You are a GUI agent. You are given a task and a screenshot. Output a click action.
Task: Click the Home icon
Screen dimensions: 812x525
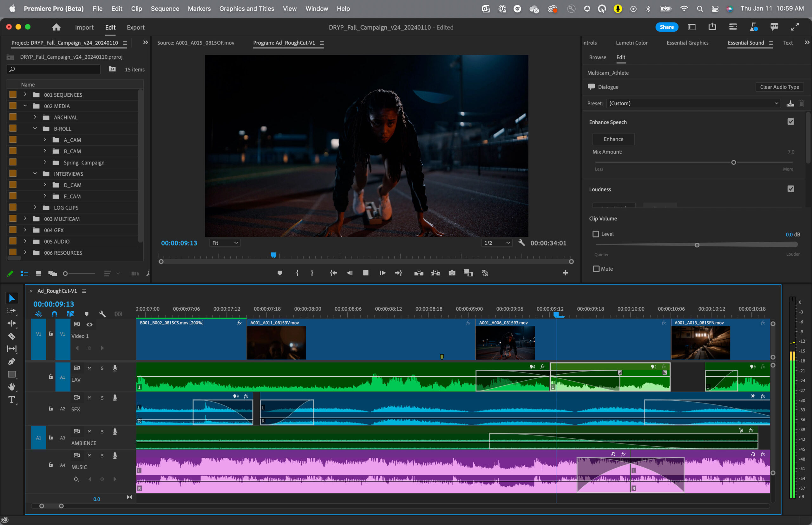click(56, 27)
